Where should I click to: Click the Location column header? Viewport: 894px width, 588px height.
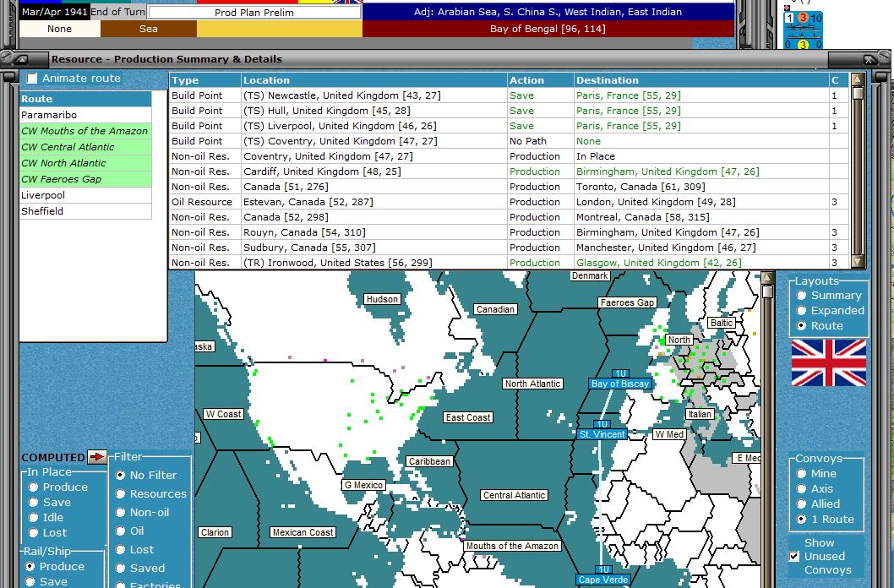(x=374, y=80)
